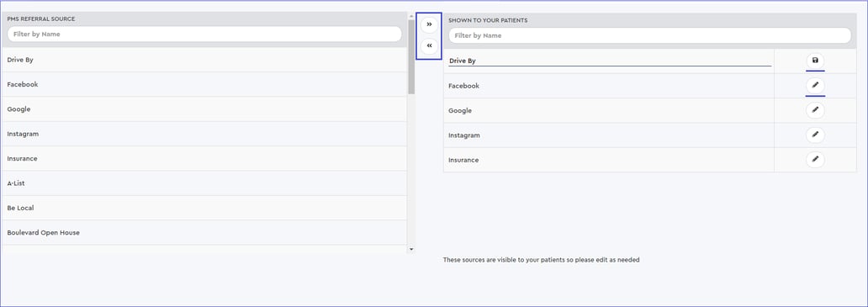Edit the Google shown source

pyautogui.click(x=815, y=111)
